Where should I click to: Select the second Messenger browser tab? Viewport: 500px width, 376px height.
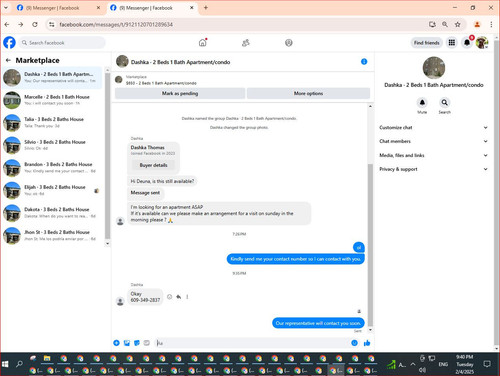click(152, 8)
